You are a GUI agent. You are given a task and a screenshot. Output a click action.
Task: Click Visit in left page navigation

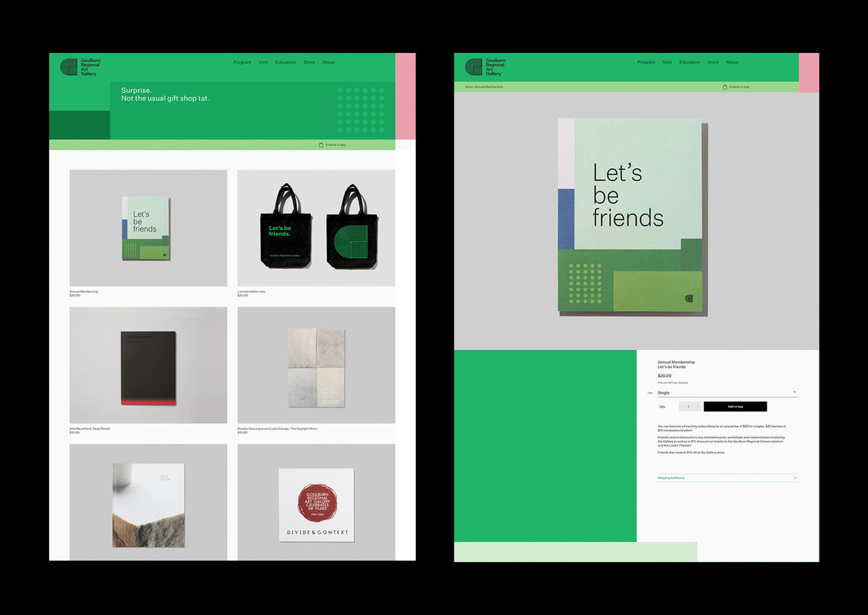pos(263,63)
